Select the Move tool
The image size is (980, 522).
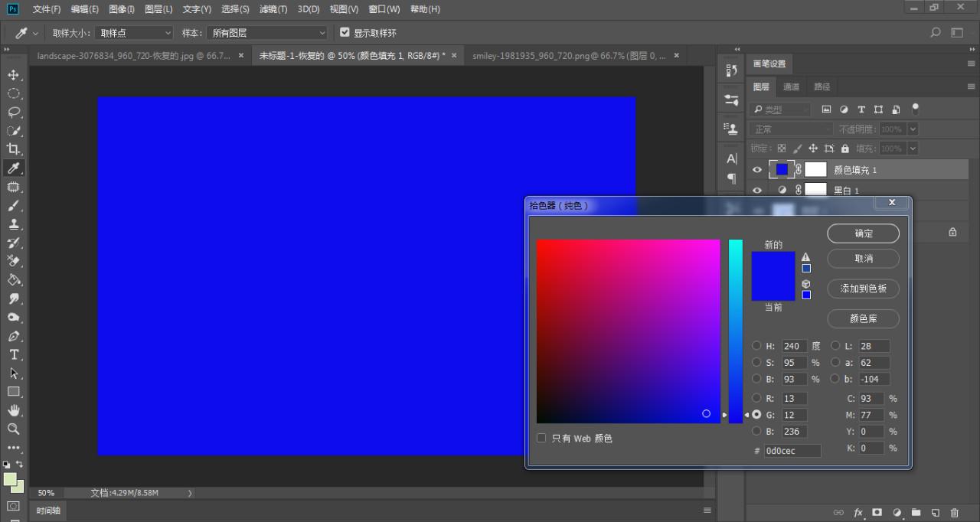tap(14, 75)
